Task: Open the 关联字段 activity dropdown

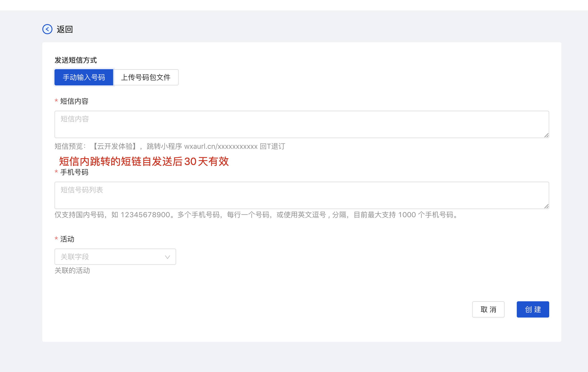Action: click(112, 257)
